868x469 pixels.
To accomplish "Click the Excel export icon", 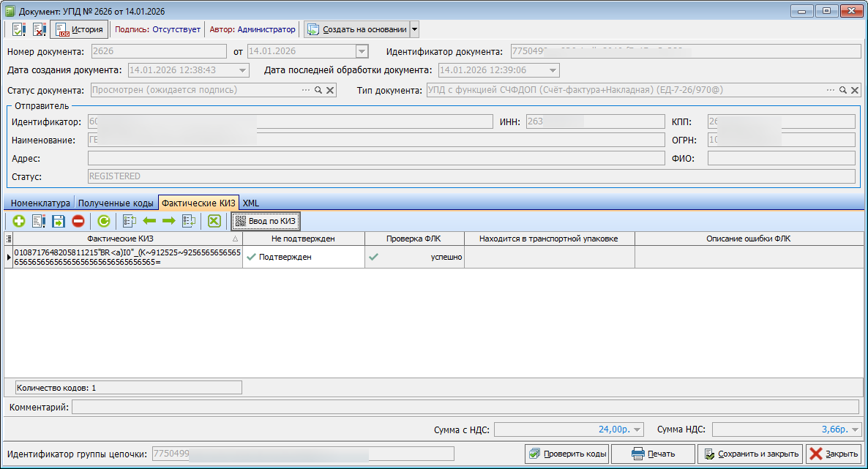I will tap(214, 220).
